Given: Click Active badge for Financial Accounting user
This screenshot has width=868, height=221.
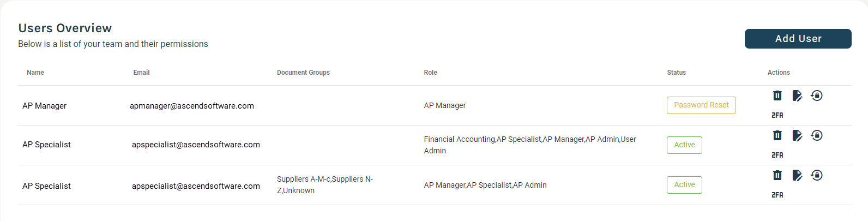Looking at the screenshot, I should click(x=684, y=145).
